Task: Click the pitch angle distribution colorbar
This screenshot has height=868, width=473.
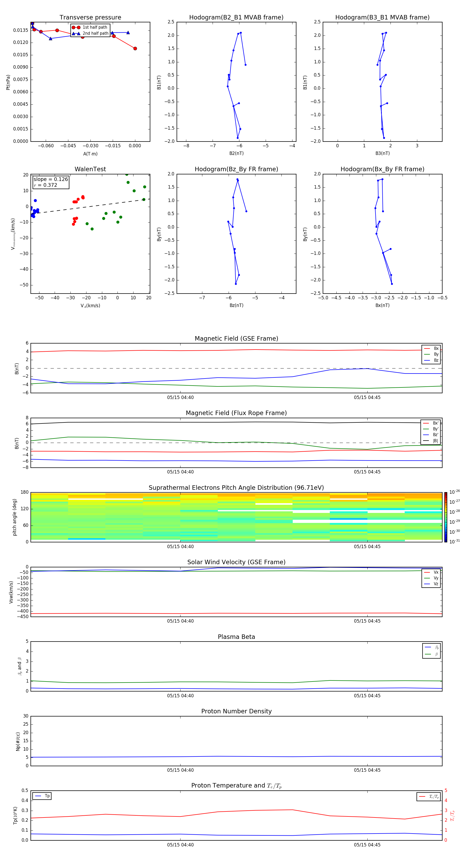Action: pyautogui.click(x=446, y=517)
